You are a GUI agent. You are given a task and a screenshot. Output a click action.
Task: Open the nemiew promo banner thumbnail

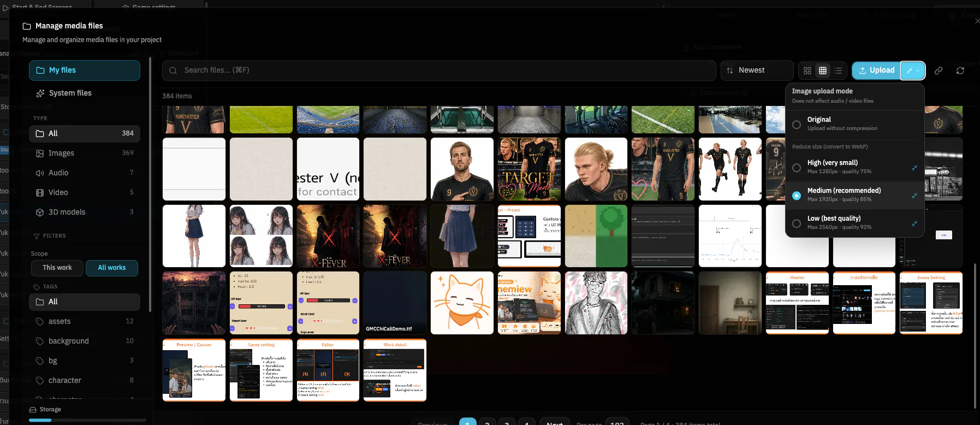[x=529, y=303]
